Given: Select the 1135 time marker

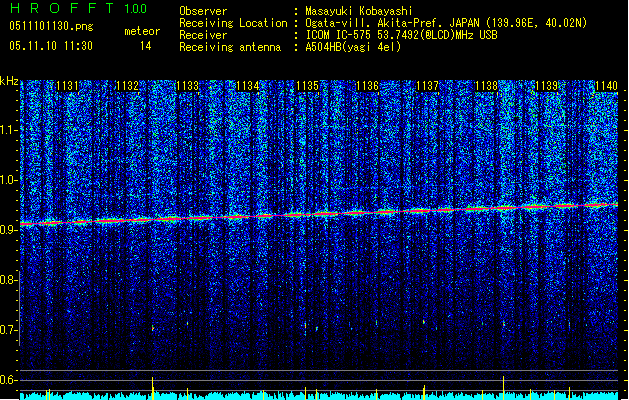Looking at the screenshot, I should tap(307, 87).
